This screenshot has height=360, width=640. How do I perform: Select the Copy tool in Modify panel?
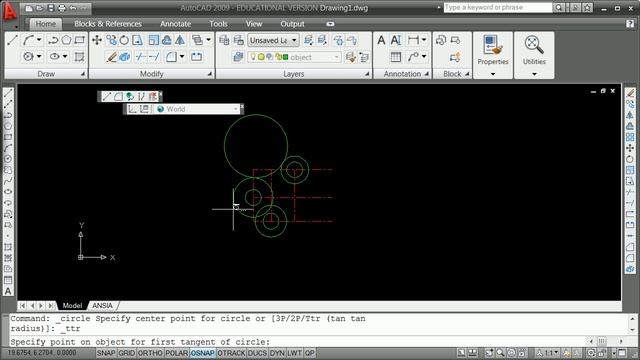click(111, 40)
